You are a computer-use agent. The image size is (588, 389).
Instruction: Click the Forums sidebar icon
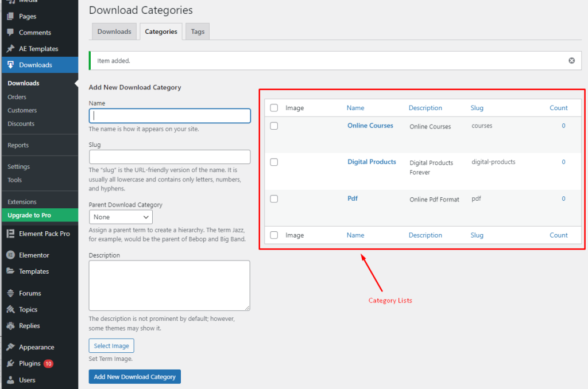coord(10,293)
